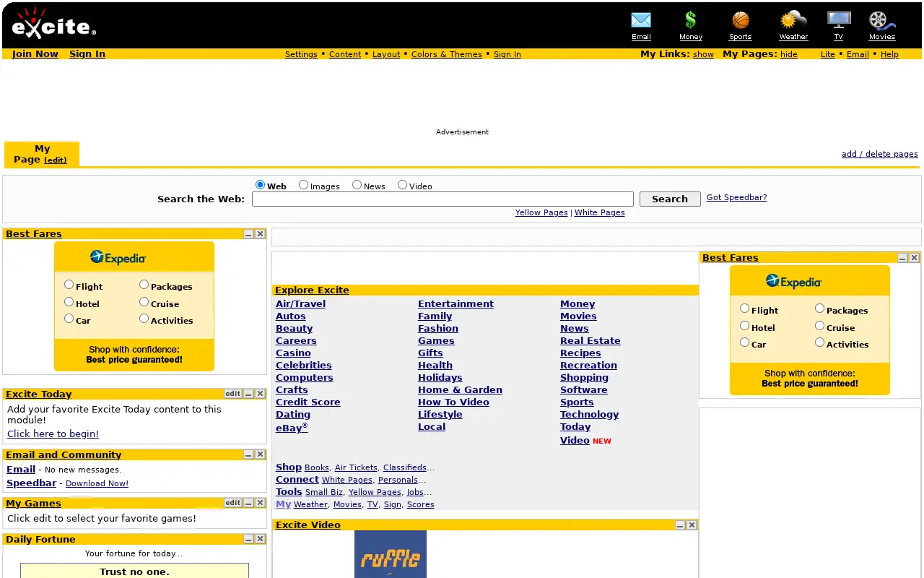Select the News search radio button
Viewport: 924px width, 578px height.
[357, 185]
